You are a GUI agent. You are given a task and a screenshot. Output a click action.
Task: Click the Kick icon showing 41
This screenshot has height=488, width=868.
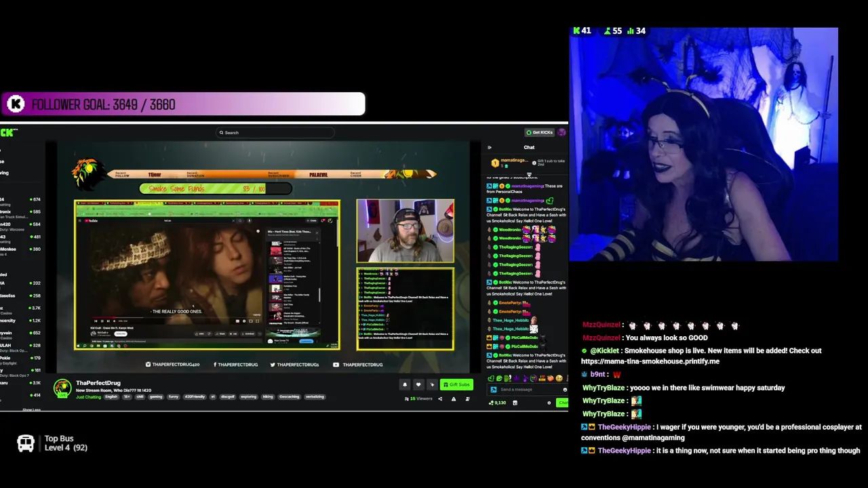click(577, 30)
